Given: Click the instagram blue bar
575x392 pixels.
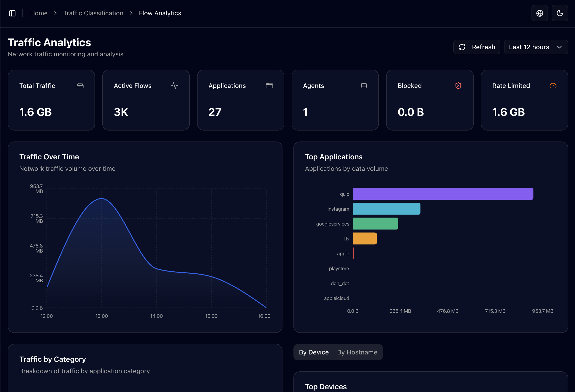Looking at the screenshot, I should [x=386, y=209].
